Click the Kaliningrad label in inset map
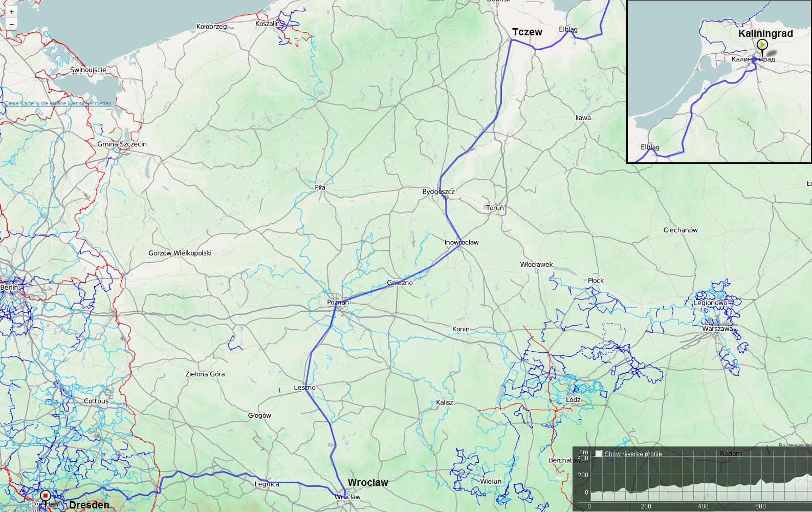Viewport: 812px width, 512px height. (765, 33)
